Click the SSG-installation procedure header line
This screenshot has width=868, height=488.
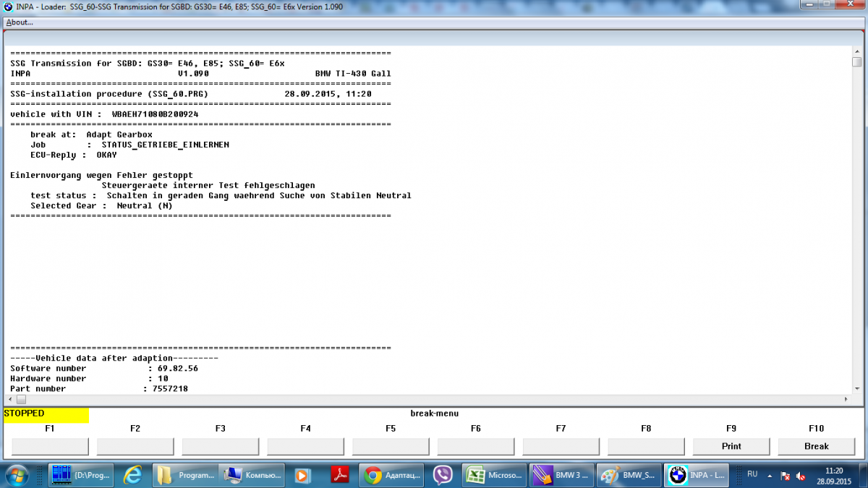pyautogui.click(x=191, y=94)
